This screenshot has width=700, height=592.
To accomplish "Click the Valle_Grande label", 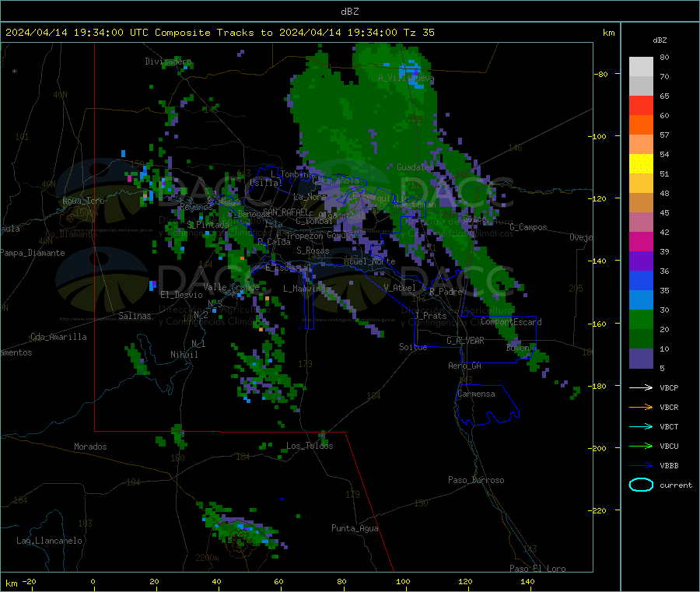I will tap(231, 287).
